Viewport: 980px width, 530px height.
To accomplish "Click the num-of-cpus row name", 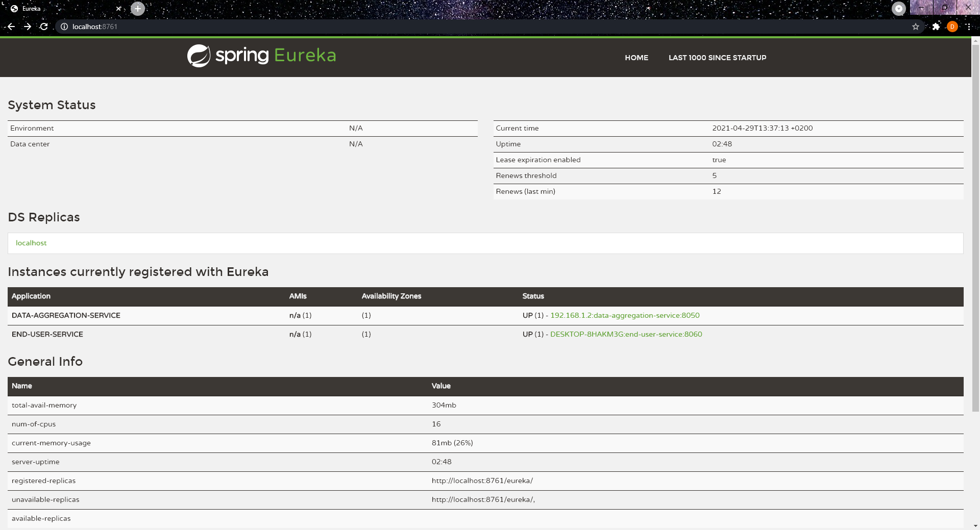I will coord(34,424).
